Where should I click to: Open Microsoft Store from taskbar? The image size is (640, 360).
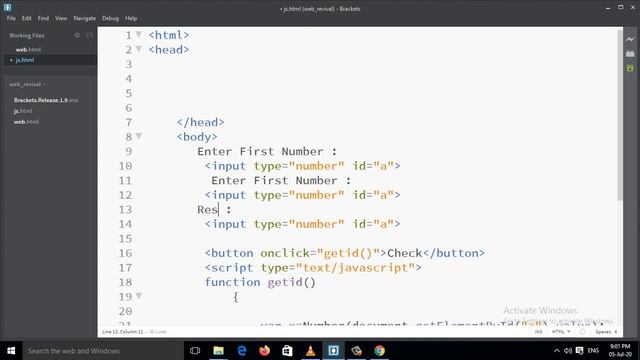287,351
